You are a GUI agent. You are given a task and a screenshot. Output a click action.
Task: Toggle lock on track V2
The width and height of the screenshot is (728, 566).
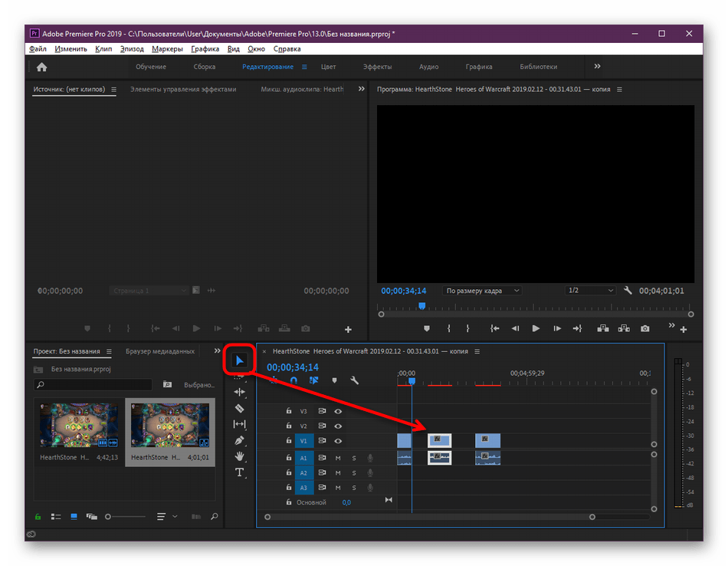coord(288,426)
